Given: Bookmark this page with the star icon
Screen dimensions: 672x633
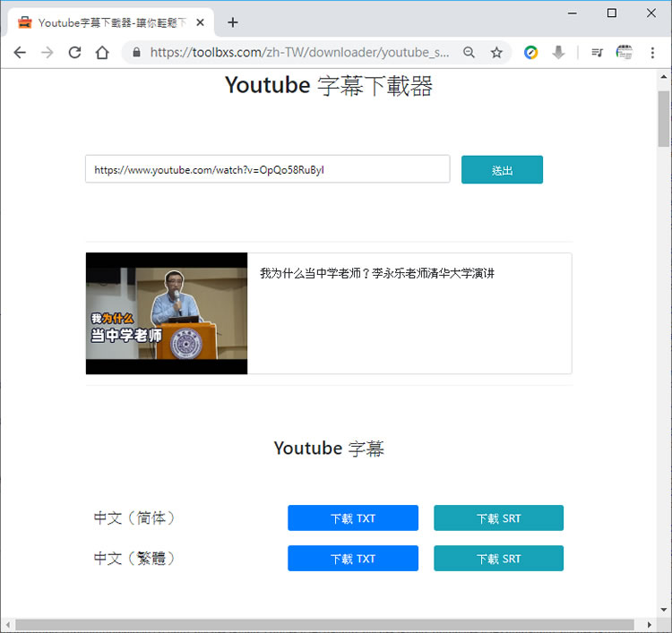Looking at the screenshot, I should 496,52.
